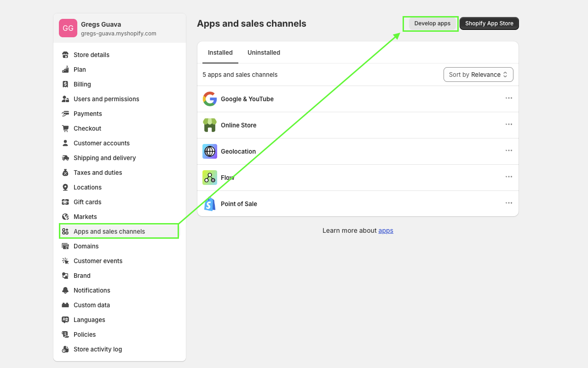Click the Checkout cart icon
The width and height of the screenshot is (588, 368).
65,128
